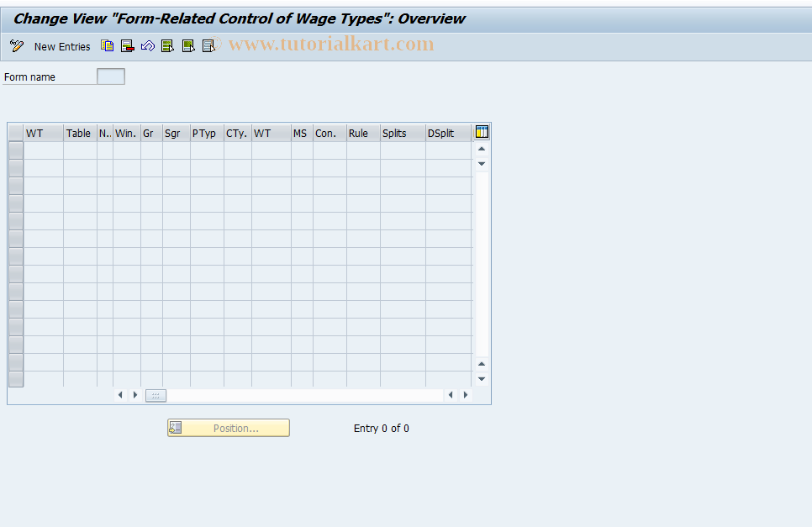Click the bottom scroll down arrow

point(482,379)
